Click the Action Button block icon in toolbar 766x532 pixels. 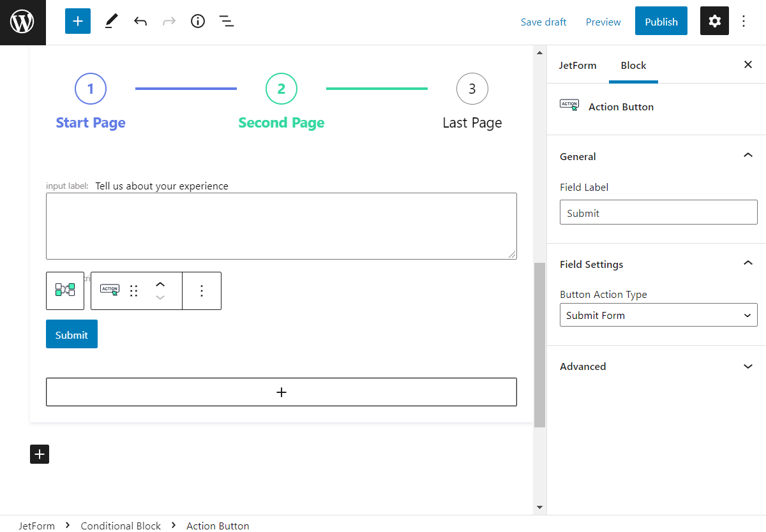(x=109, y=290)
